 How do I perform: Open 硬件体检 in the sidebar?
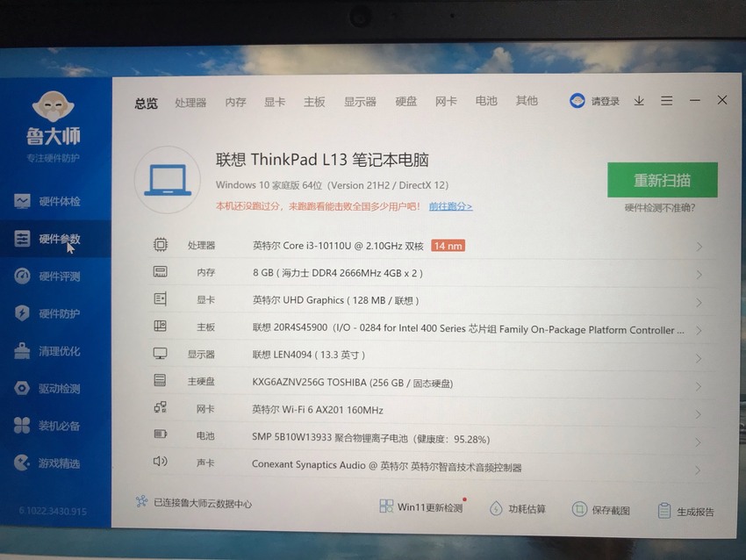pos(47,201)
